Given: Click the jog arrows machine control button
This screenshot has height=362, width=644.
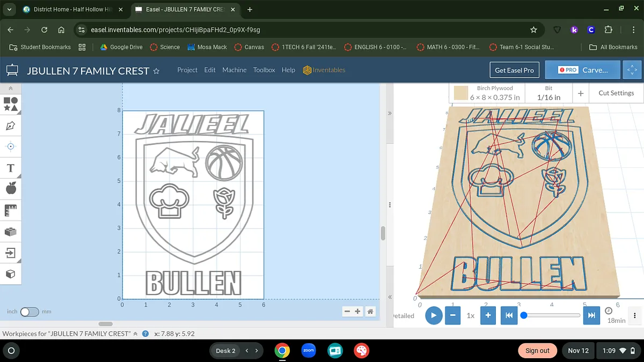Looking at the screenshot, I should pyautogui.click(x=632, y=70).
